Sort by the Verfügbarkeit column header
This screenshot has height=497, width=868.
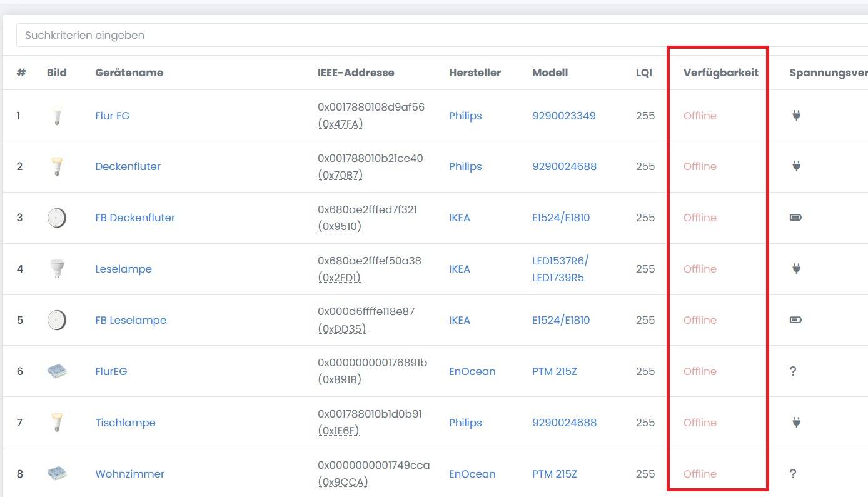tap(720, 73)
